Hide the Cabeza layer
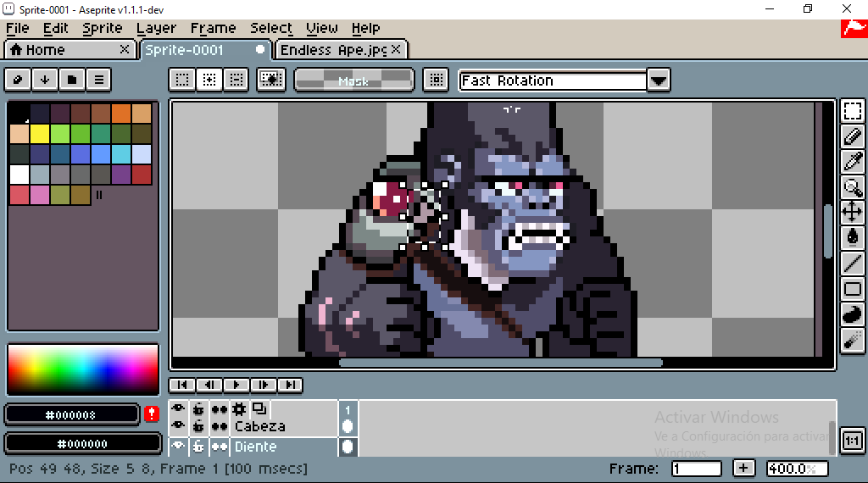868x483 pixels. click(178, 426)
